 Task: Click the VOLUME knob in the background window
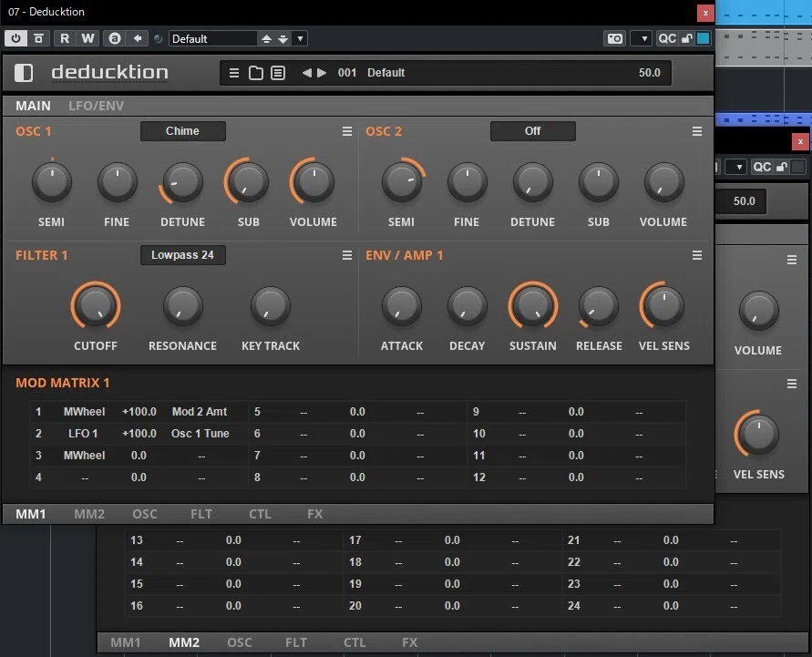(x=758, y=311)
